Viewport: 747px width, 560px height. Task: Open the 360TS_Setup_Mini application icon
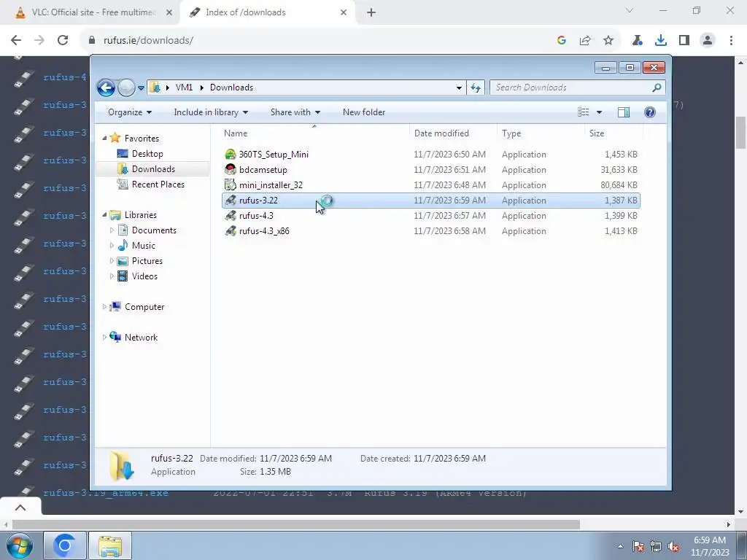230,155
